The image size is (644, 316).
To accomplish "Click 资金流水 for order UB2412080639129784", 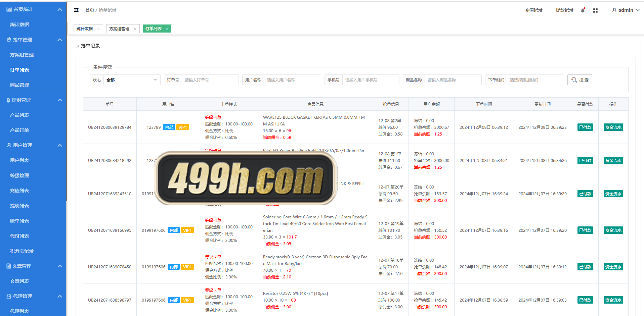I will click(613, 127).
